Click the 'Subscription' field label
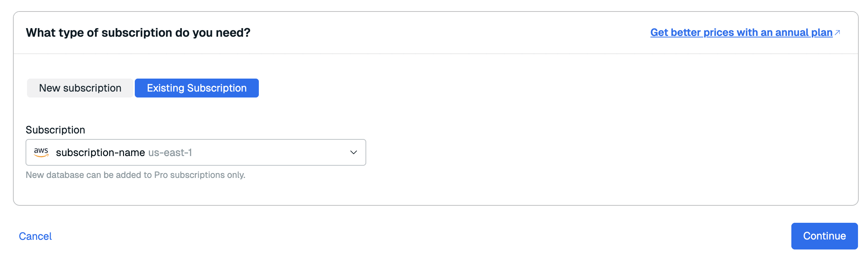The image size is (868, 258). click(55, 130)
